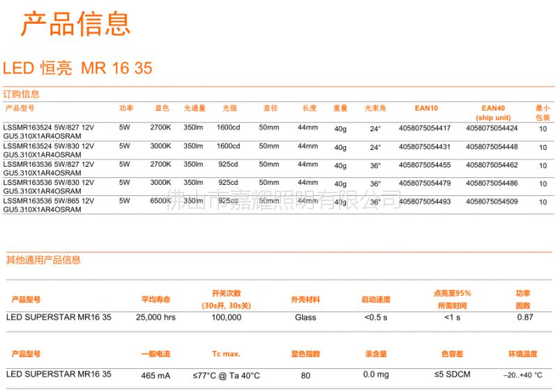Click the 功率 column header in ordering table
Viewport: 558px width, 392px height.
tap(126, 108)
